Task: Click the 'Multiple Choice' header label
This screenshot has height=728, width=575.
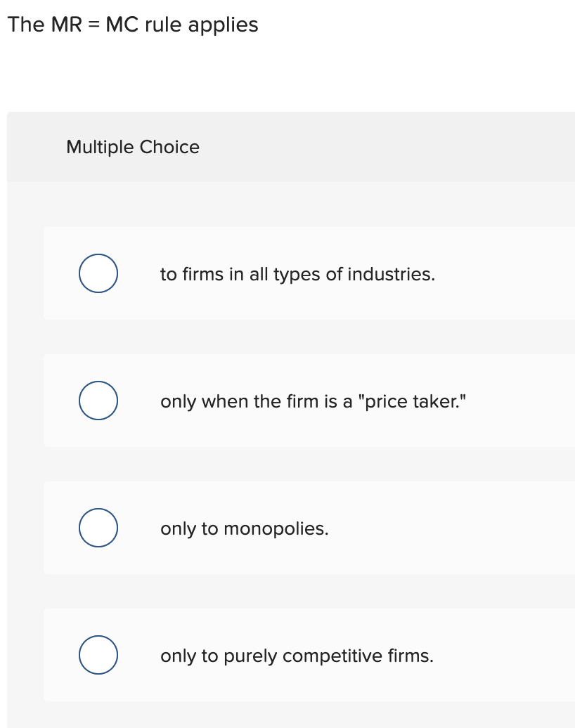Action: [x=133, y=148]
